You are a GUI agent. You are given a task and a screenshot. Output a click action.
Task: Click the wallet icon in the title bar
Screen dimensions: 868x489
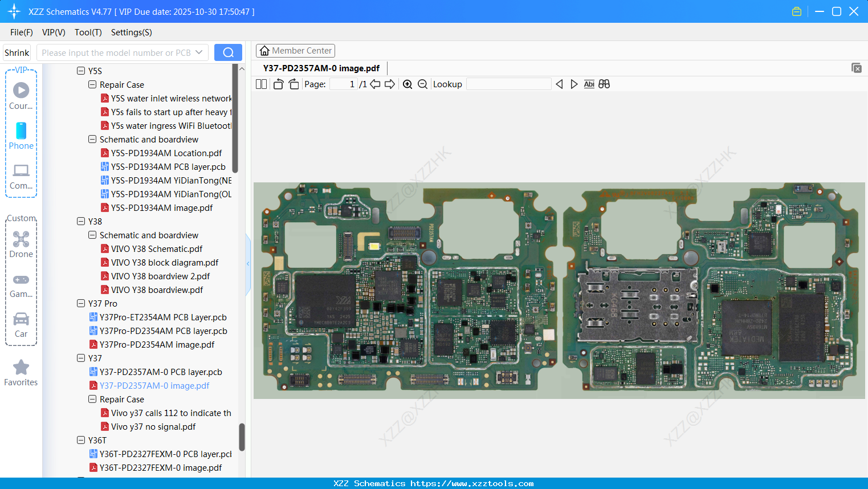tap(796, 11)
